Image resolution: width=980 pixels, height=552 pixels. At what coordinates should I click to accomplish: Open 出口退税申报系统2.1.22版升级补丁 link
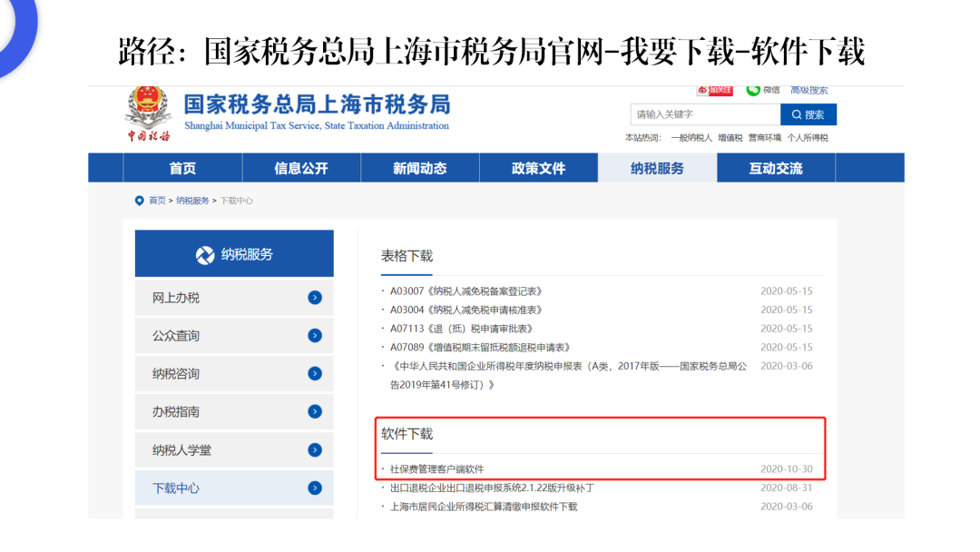point(492,488)
